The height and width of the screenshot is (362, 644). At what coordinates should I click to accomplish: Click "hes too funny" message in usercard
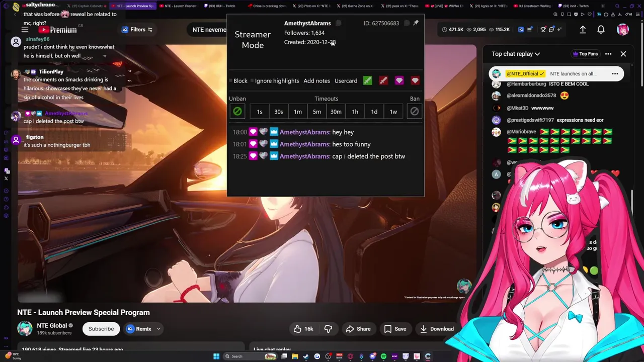tap(351, 144)
